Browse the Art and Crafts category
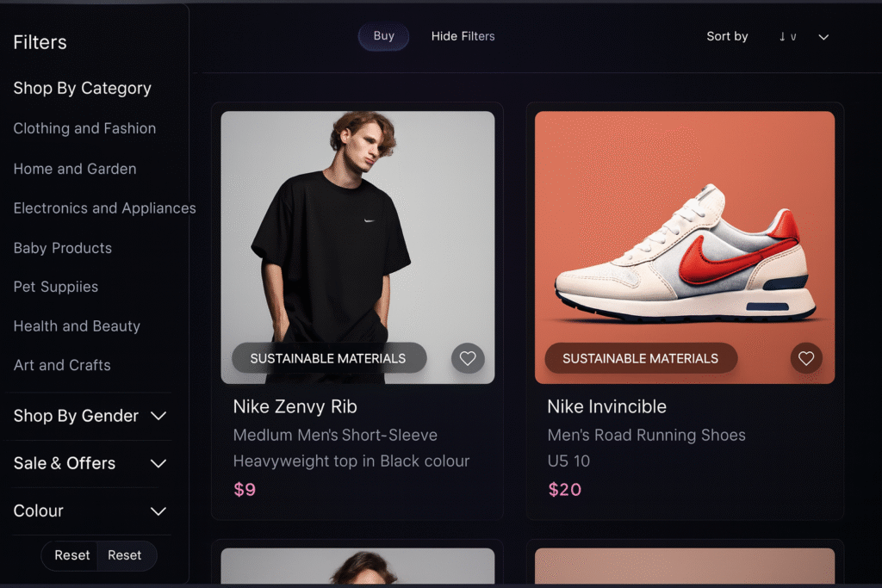 [x=62, y=365]
